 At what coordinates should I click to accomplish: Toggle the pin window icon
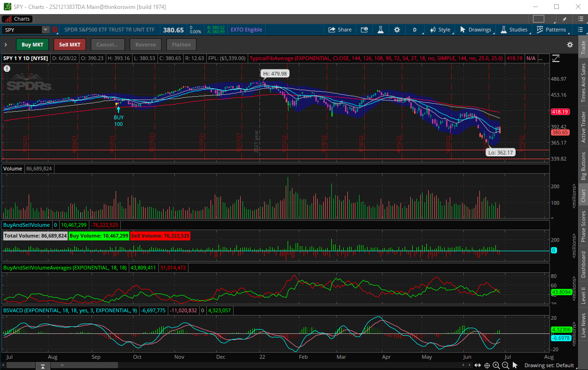click(x=564, y=19)
